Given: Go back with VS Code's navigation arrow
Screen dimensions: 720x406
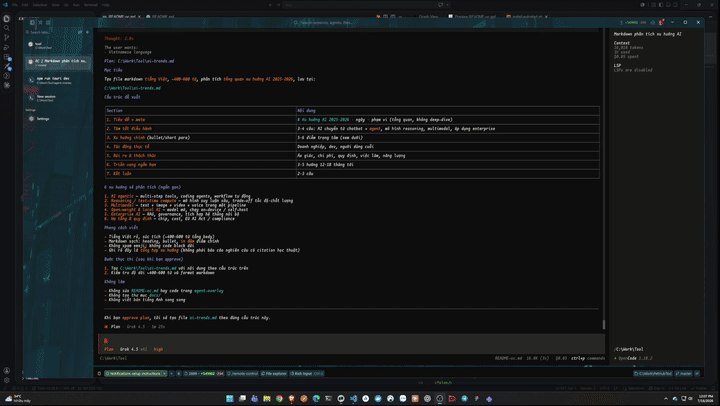Looking at the screenshot, I should click(x=270, y=5).
